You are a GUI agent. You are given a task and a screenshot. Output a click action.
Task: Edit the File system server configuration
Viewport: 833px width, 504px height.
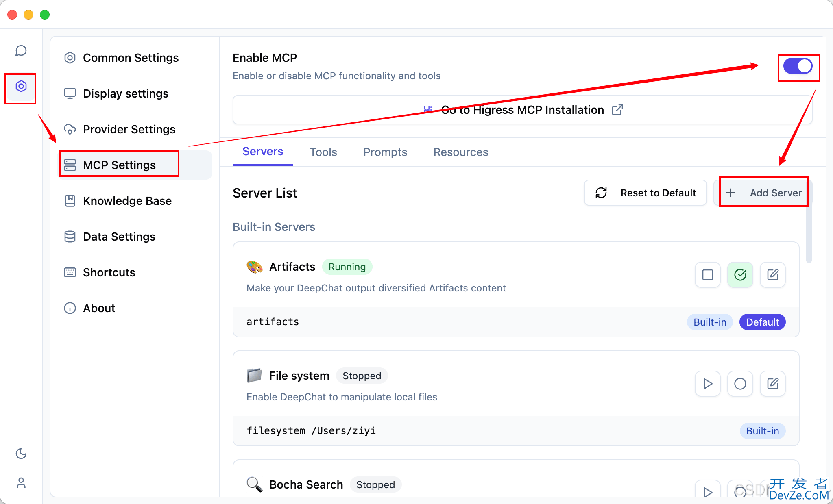(x=773, y=384)
